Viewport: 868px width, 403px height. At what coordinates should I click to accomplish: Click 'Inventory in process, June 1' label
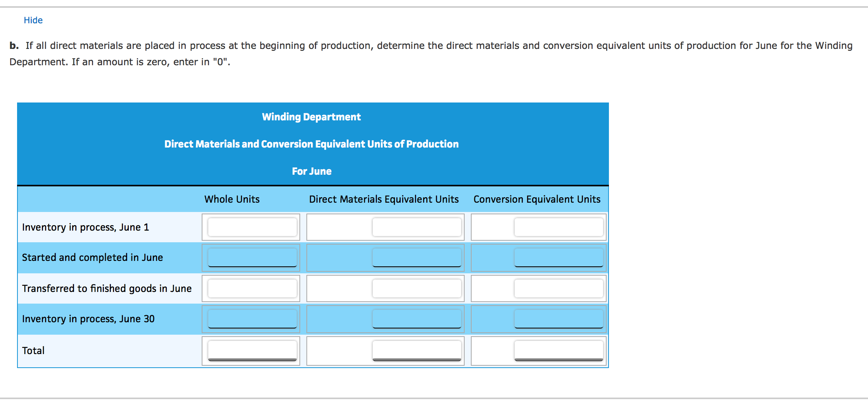click(85, 227)
